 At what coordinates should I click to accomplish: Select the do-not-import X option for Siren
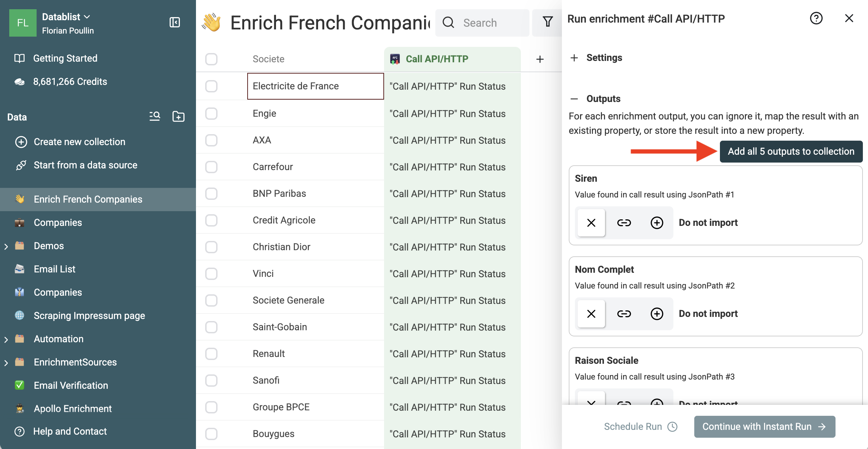click(x=591, y=223)
